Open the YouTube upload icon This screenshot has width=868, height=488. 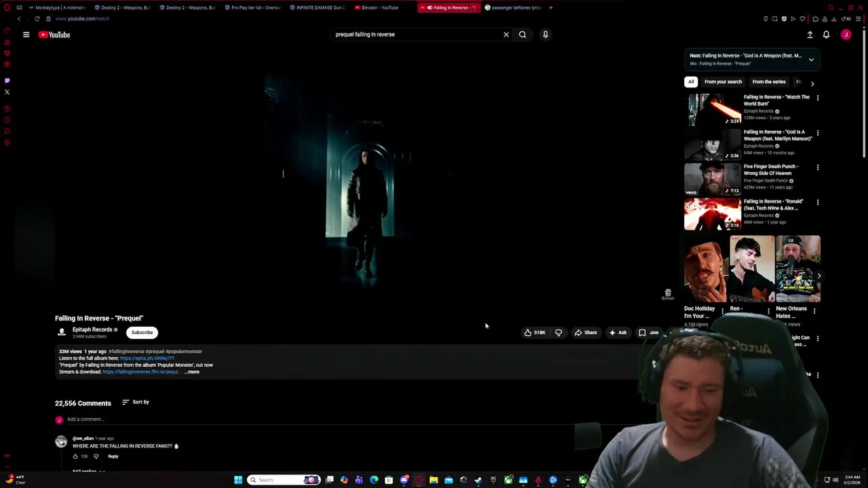pyautogui.click(x=810, y=35)
